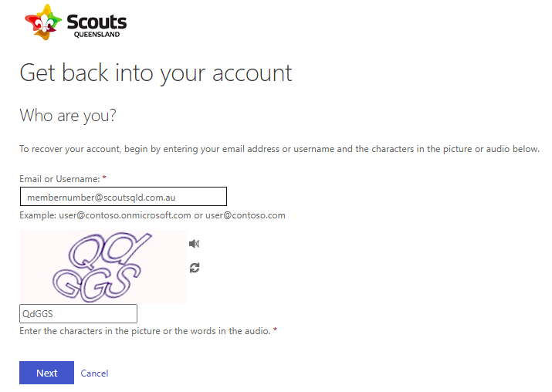Click the Scouts Queensland logo

tap(76, 22)
